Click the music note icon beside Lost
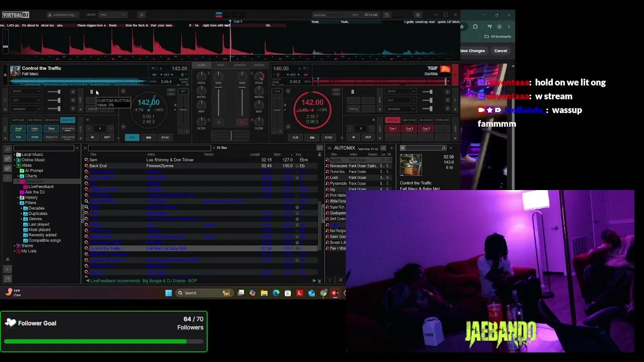644x362 pixels. coord(328,177)
